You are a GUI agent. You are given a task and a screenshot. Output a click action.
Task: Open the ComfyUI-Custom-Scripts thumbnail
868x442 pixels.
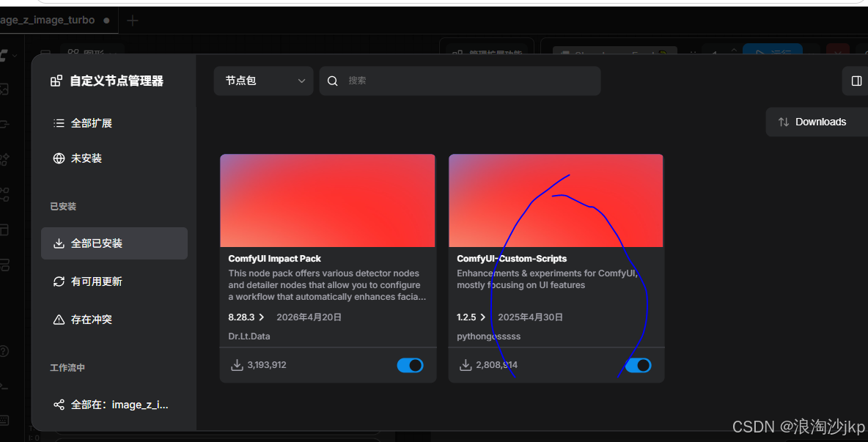556,200
